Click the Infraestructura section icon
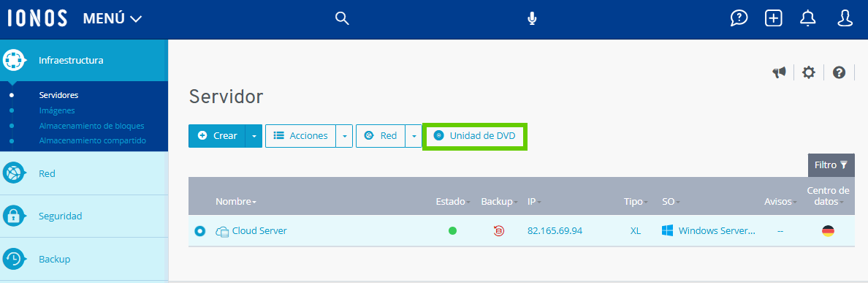The height and width of the screenshot is (283, 868). click(x=15, y=60)
